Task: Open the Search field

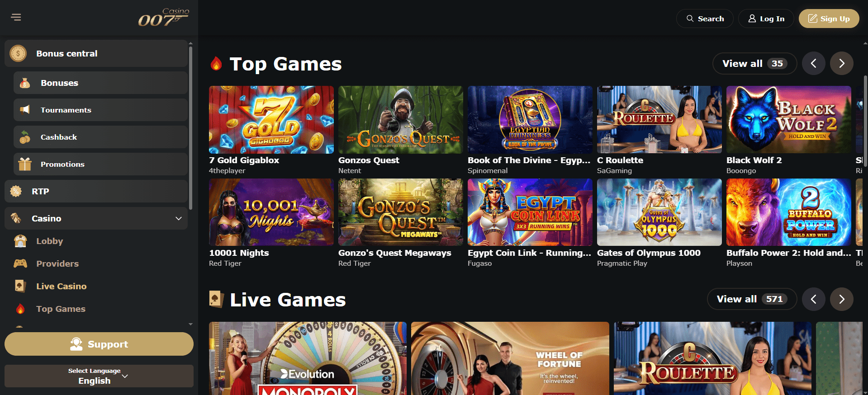Action: click(x=705, y=19)
